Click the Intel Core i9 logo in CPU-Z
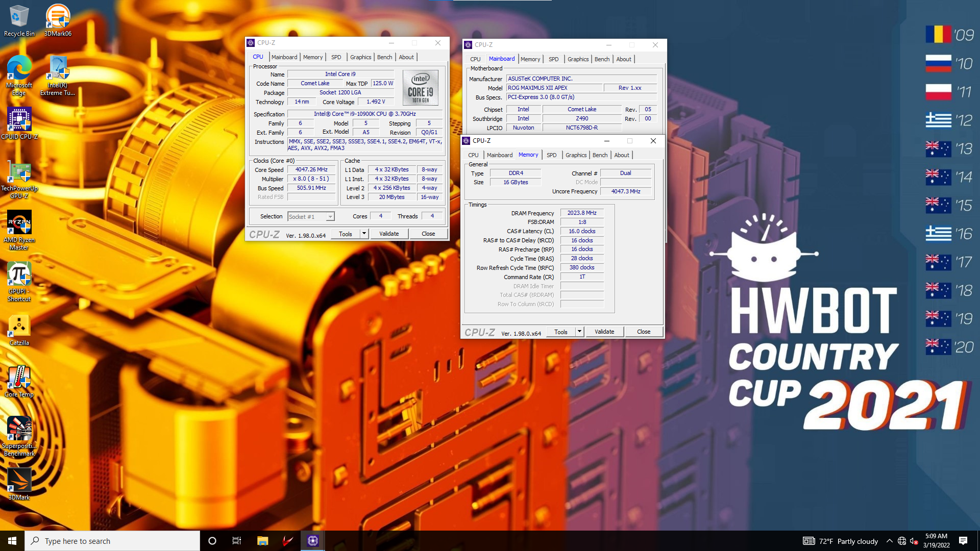This screenshot has height=551, width=980. [421, 88]
